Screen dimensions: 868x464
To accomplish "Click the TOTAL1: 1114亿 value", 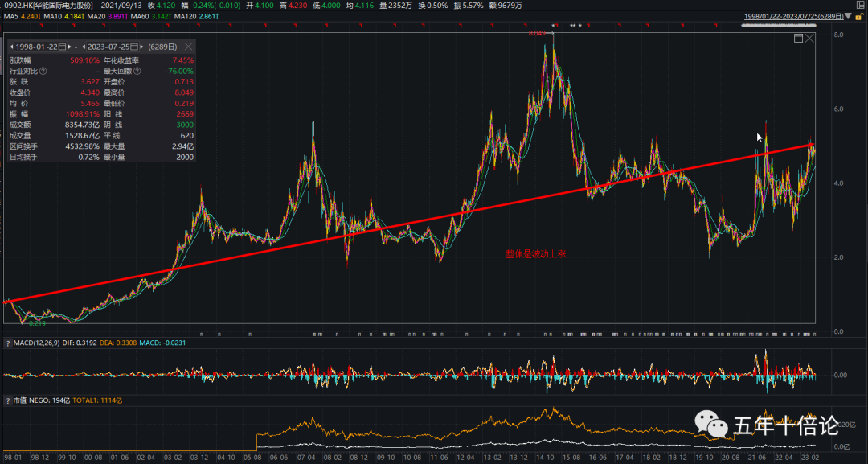I will (x=97, y=400).
